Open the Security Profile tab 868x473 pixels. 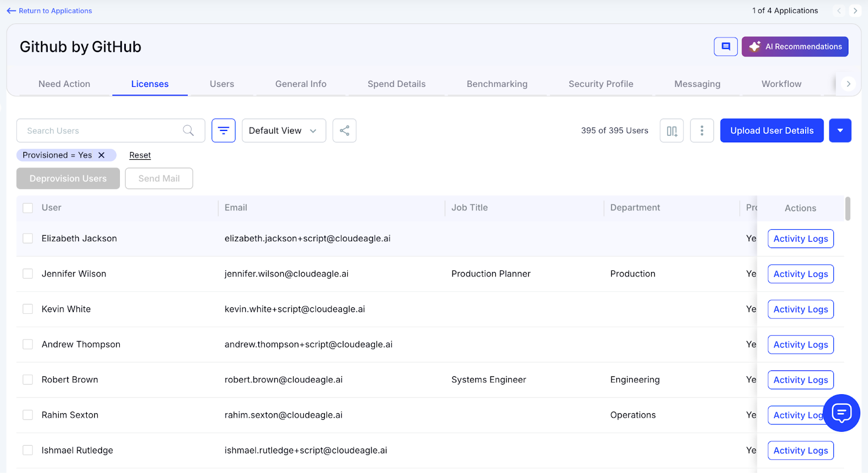coord(601,84)
